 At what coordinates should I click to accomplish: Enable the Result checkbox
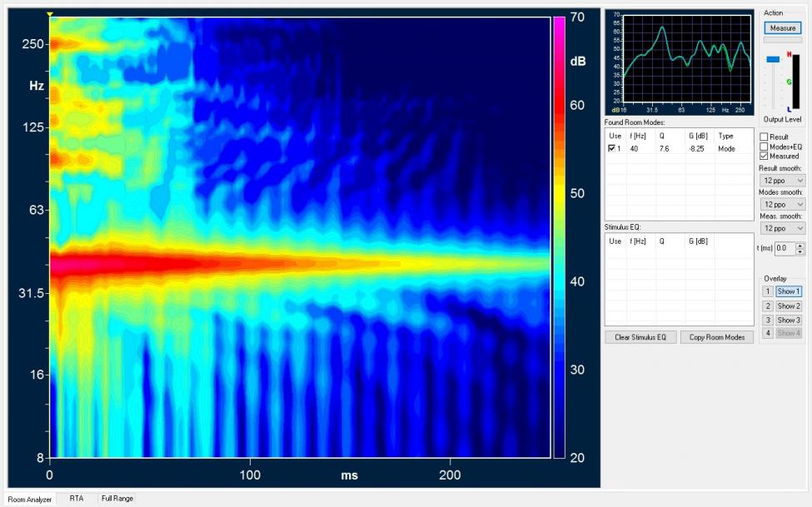[764, 137]
